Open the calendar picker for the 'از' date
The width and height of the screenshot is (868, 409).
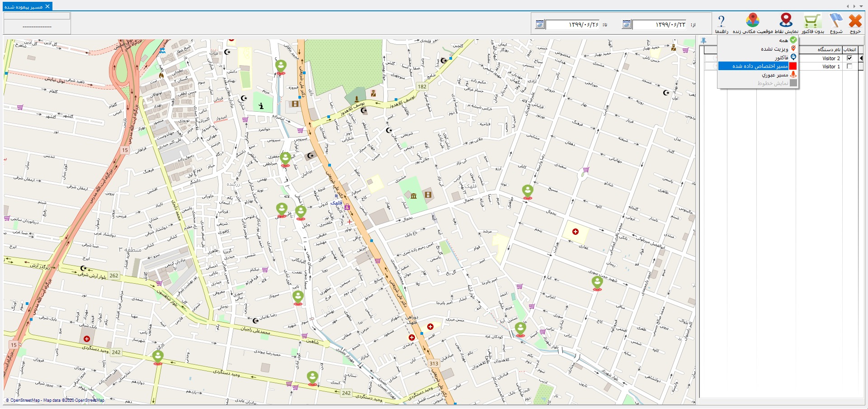626,24
